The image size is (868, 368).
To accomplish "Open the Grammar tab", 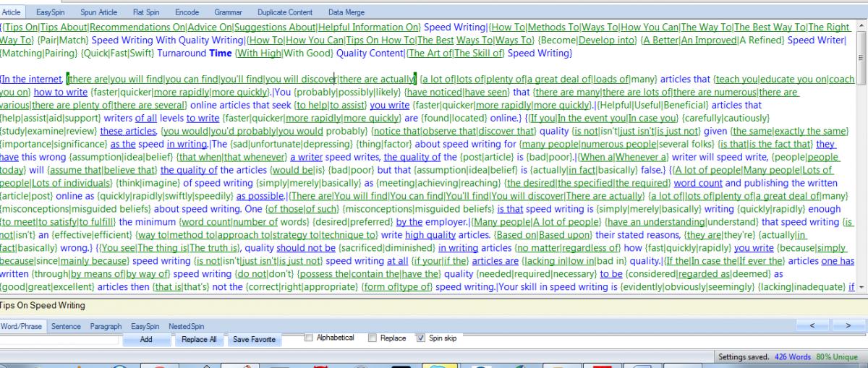I will pos(229,12).
